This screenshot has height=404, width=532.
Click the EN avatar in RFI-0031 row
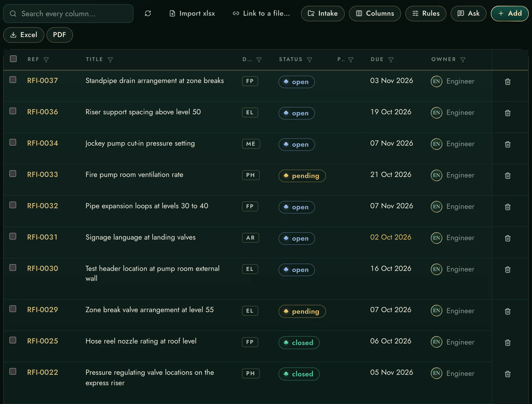click(x=437, y=238)
